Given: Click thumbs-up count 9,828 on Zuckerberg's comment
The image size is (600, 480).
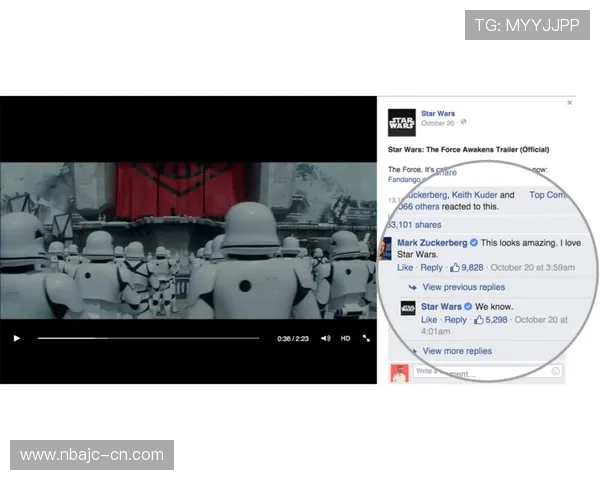Looking at the screenshot, I should 467,268.
